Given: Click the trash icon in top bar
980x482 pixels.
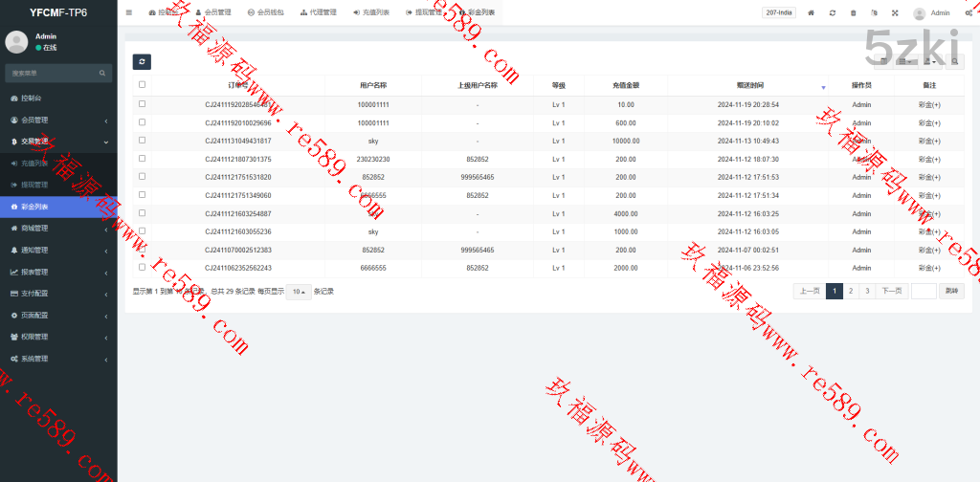Looking at the screenshot, I should coord(854,13).
